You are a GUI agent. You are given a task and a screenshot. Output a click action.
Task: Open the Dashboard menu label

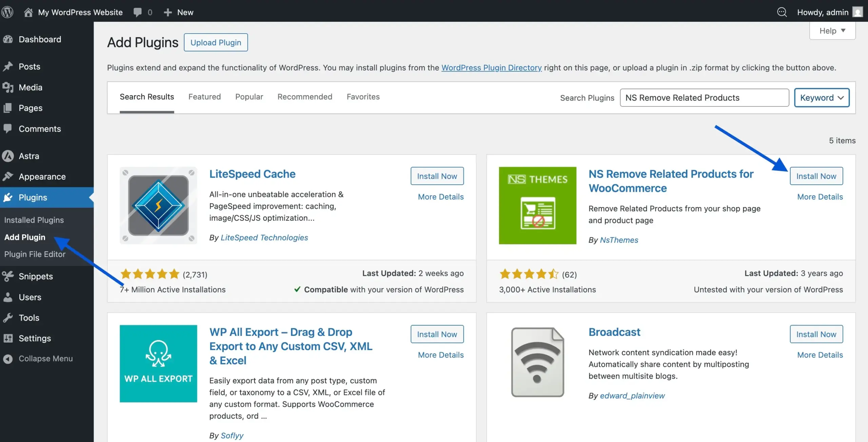tap(40, 39)
